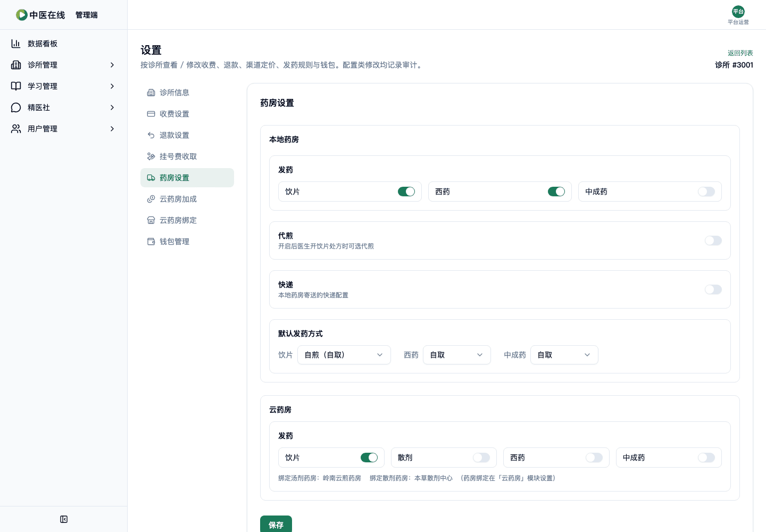Open the 西药 default dispensing dropdown

(x=457, y=355)
